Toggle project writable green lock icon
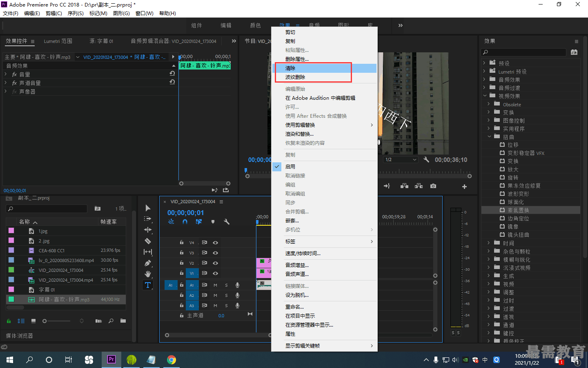Viewport: 588px width, 368px height. [9, 321]
